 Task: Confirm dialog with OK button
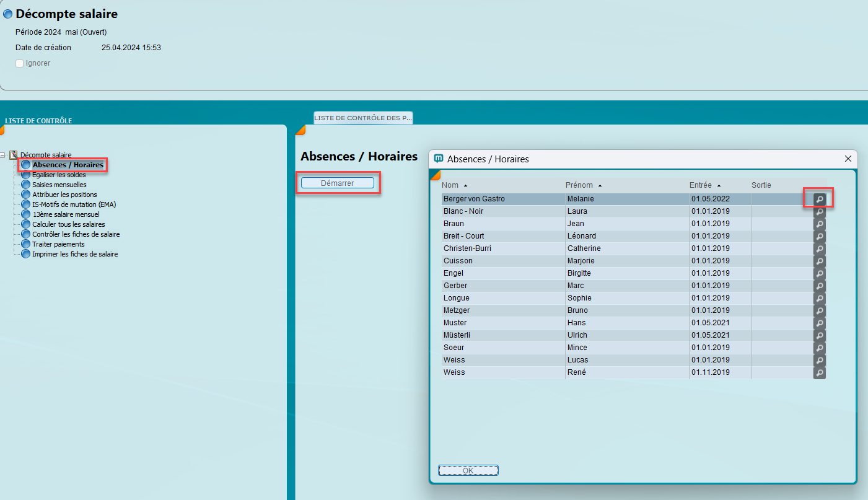coord(468,470)
